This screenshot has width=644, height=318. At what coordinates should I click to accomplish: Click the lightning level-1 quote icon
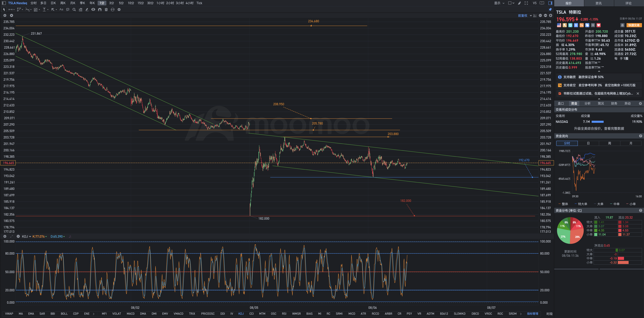pos(565,25)
